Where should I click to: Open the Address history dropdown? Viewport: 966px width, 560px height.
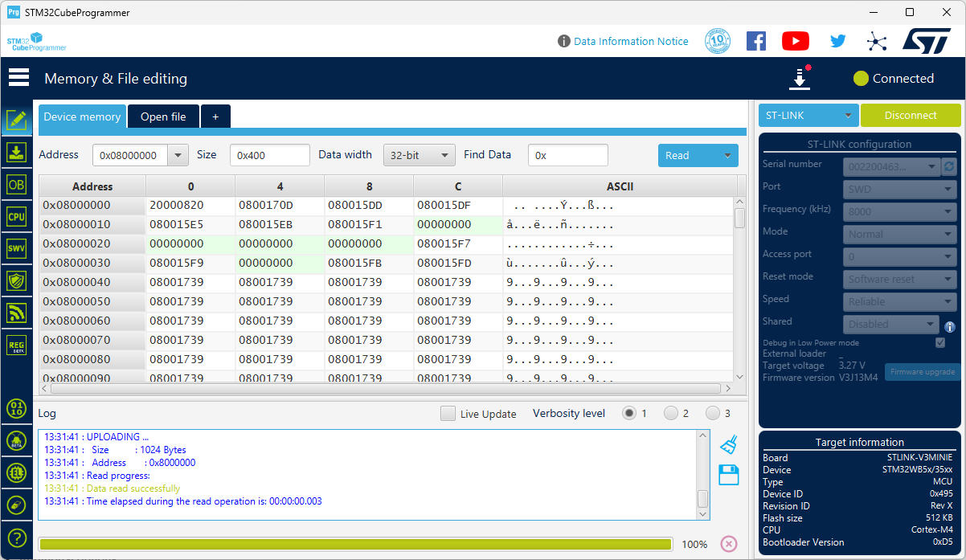pyautogui.click(x=178, y=154)
